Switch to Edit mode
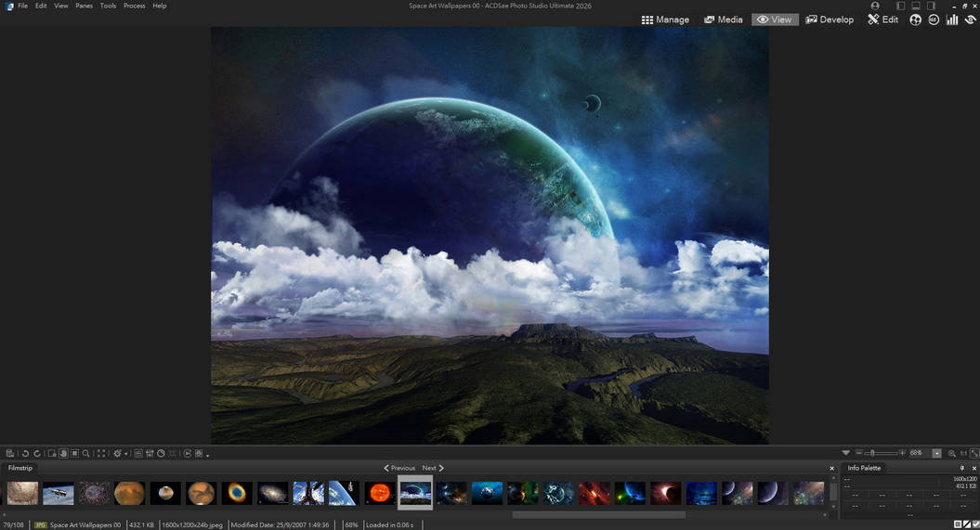The width and height of the screenshot is (980, 530). coord(882,19)
